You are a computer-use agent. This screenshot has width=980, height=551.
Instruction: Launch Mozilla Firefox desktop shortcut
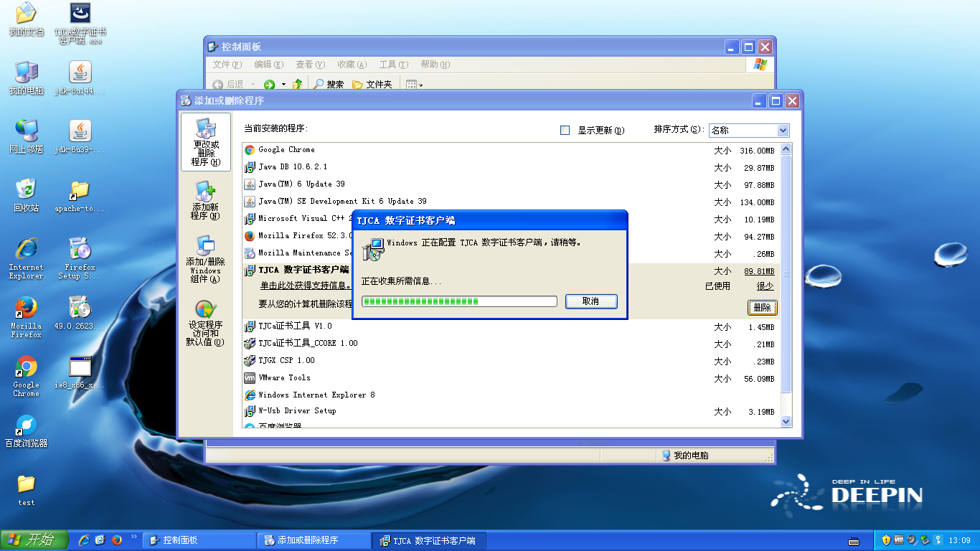coord(26,317)
